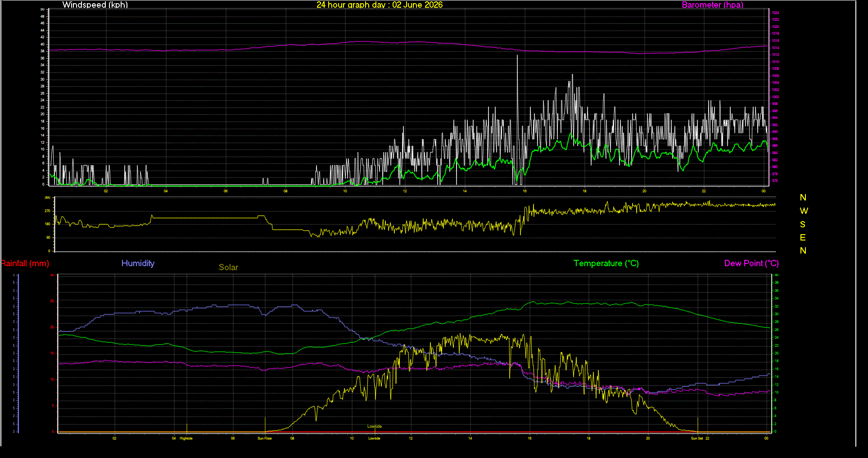Click the 'Temperature (°C)' legend label

tap(606, 263)
